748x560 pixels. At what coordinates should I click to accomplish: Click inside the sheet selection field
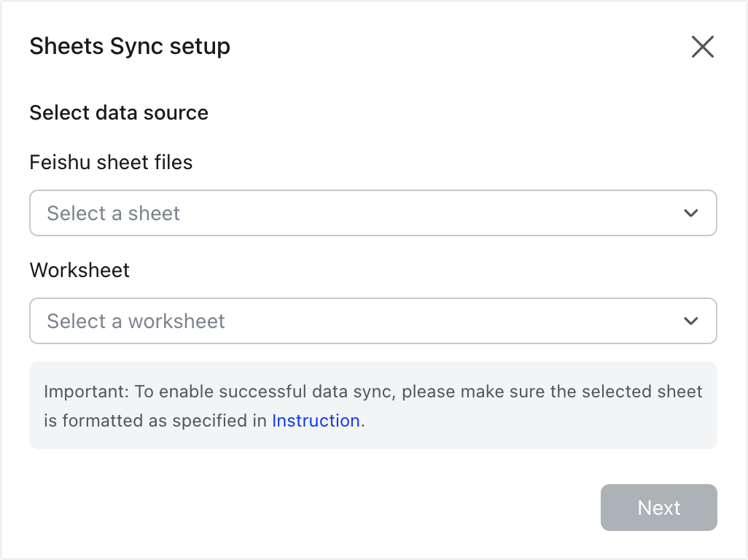click(292, 213)
